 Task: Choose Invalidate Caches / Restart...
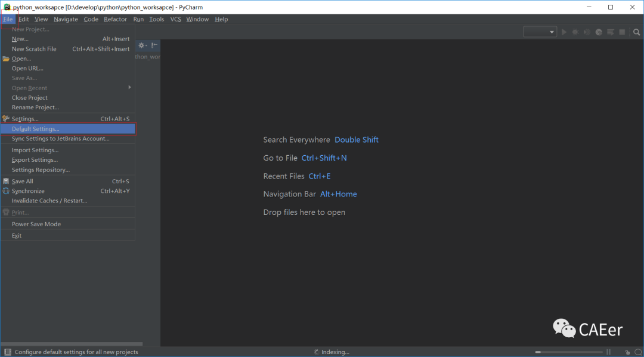(x=68, y=201)
